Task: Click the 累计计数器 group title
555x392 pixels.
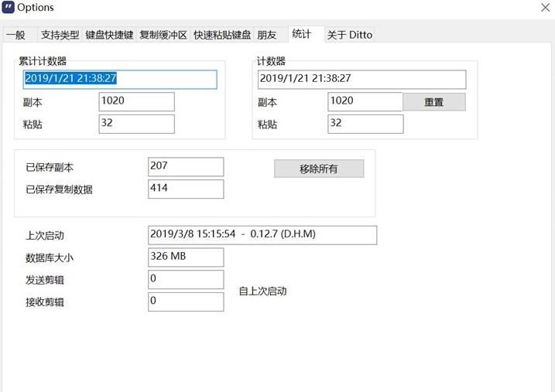Action: pyautogui.click(x=43, y=61)
